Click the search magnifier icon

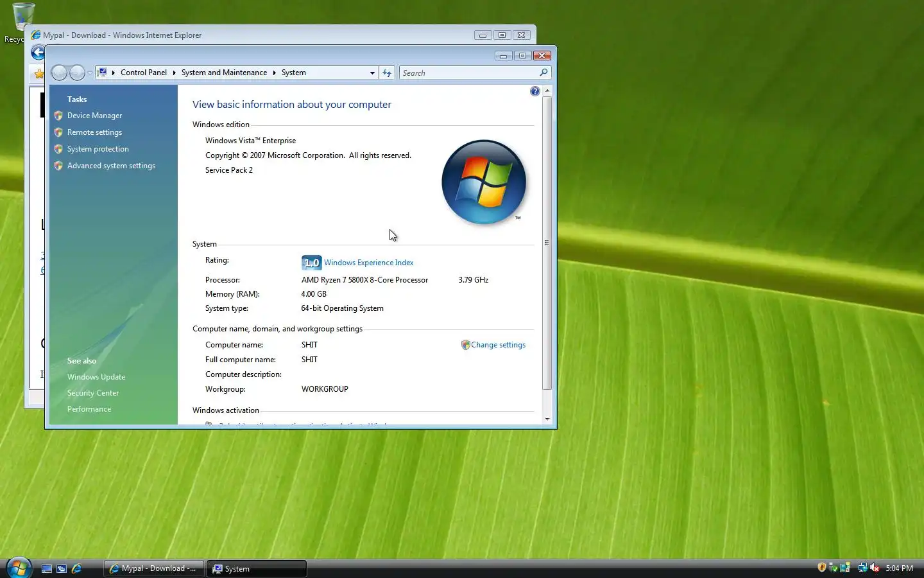[543, 73]
